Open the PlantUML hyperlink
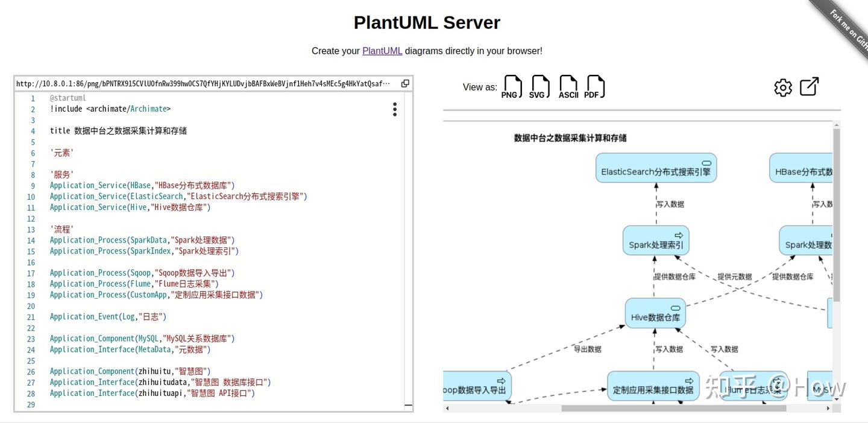Viewport: 868px width, 423px height. [x=382, y=51]
